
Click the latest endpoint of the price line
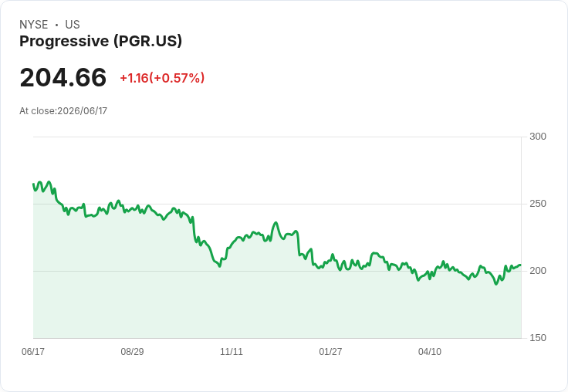click(521, 265)
